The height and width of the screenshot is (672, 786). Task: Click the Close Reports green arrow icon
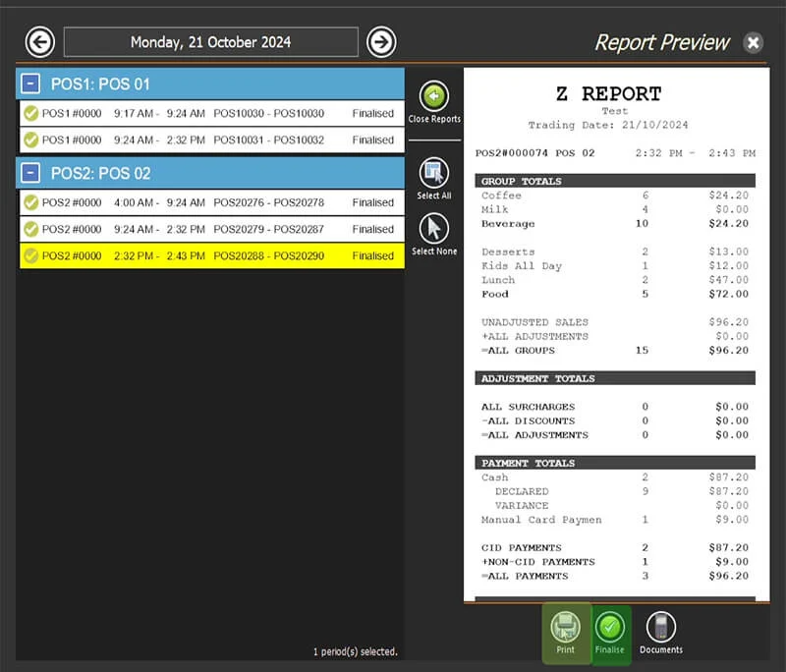coord(434,96)
